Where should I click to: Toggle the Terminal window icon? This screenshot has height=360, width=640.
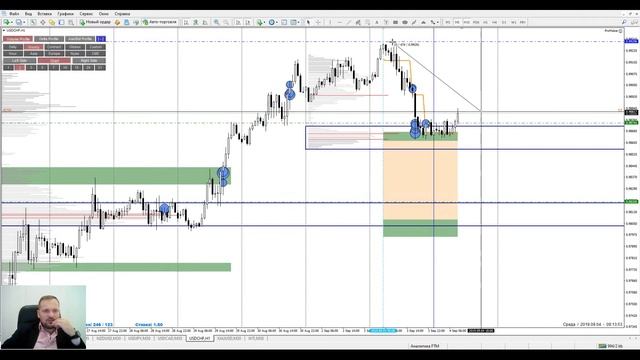(x=61, y=22)
